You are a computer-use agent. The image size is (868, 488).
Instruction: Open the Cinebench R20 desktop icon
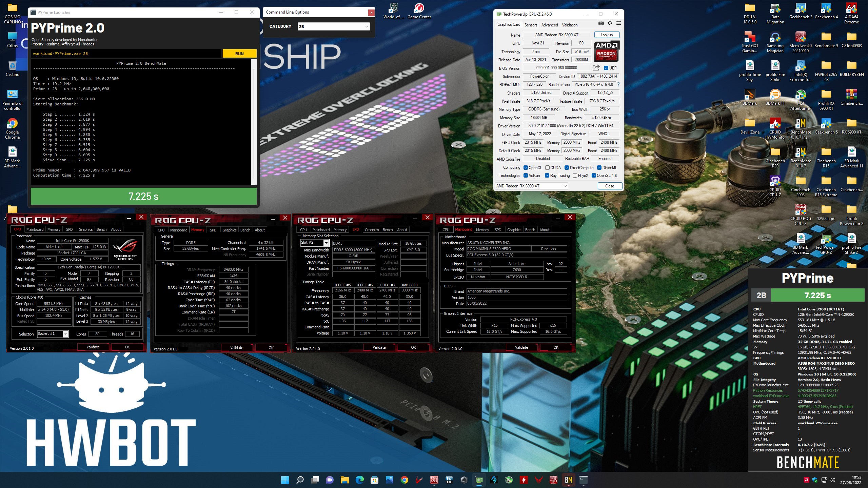point(775,158)
